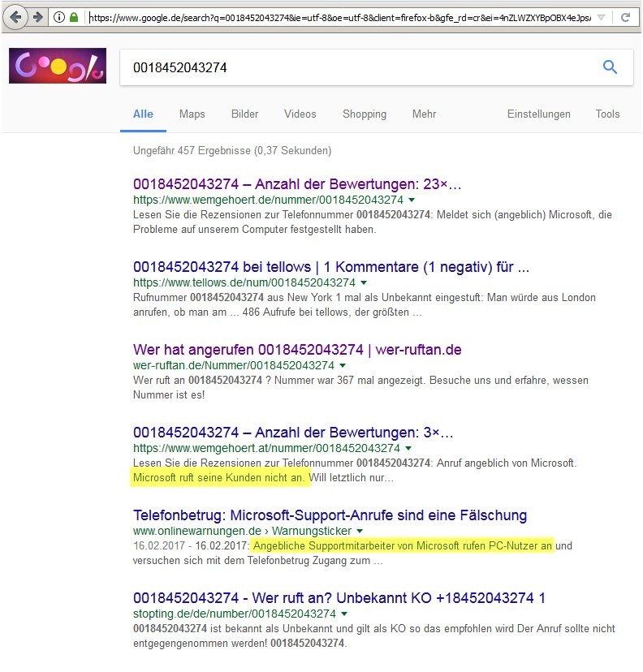Open the Mehr search menu
The height and width of the screenshot is (672, 643).
click(x=424, y=114)
